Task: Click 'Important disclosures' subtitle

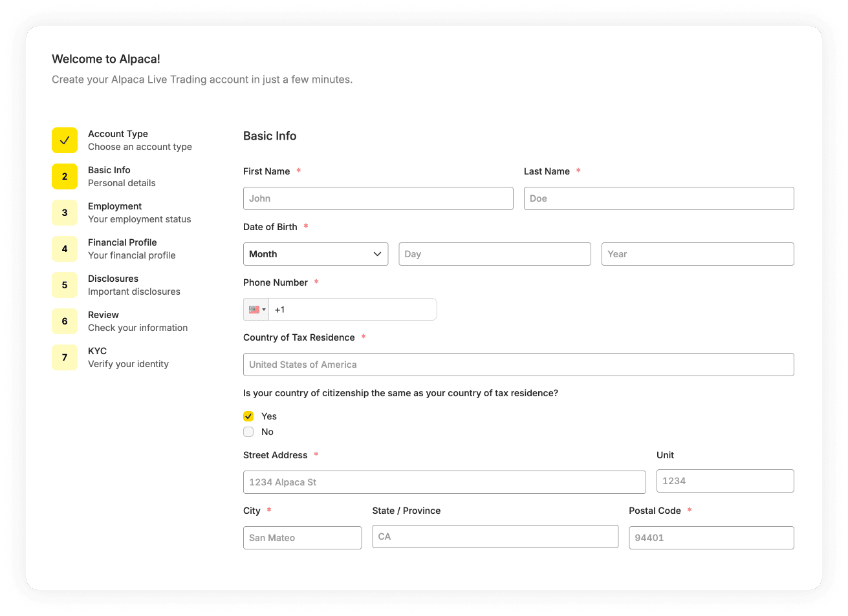Action: click(x=134, y=292)
